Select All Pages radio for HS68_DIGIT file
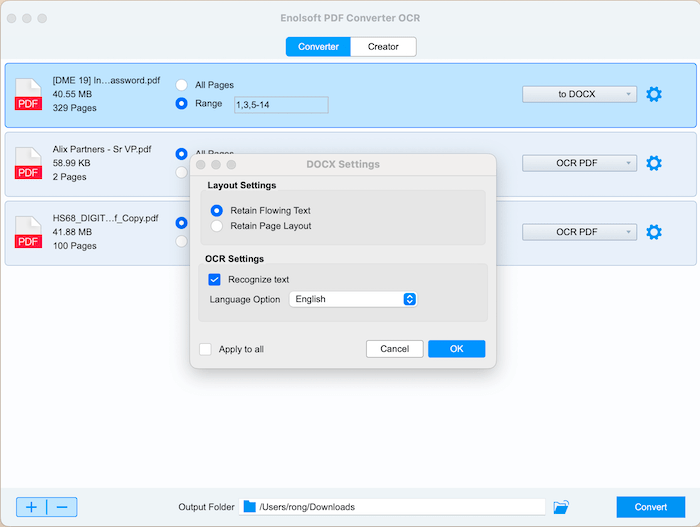Viewport: 700px width, 527px height. click(181, 222)
